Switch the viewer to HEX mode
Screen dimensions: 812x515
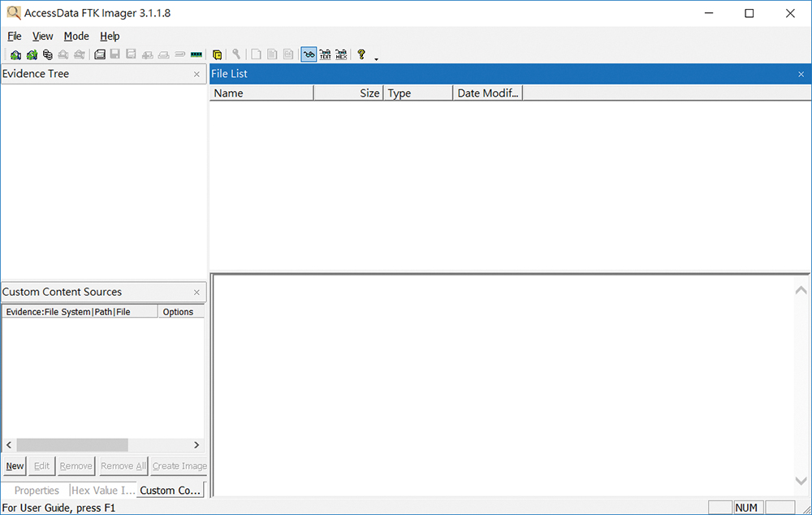[x=341, y=54]
